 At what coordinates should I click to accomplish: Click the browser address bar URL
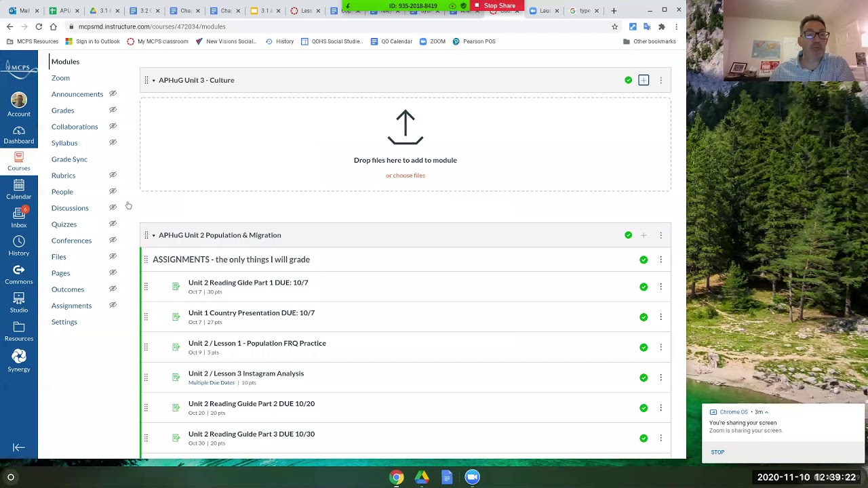click(152, 26)
